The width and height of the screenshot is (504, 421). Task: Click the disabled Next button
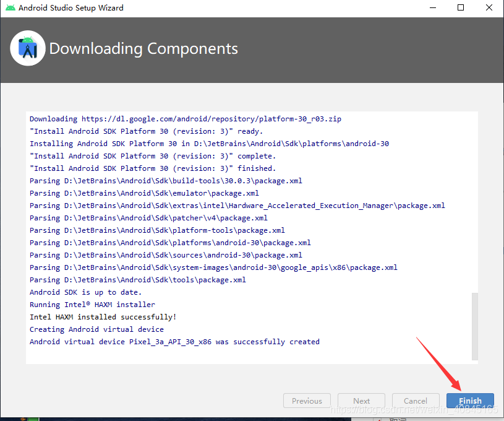click(x=361, y=401)
